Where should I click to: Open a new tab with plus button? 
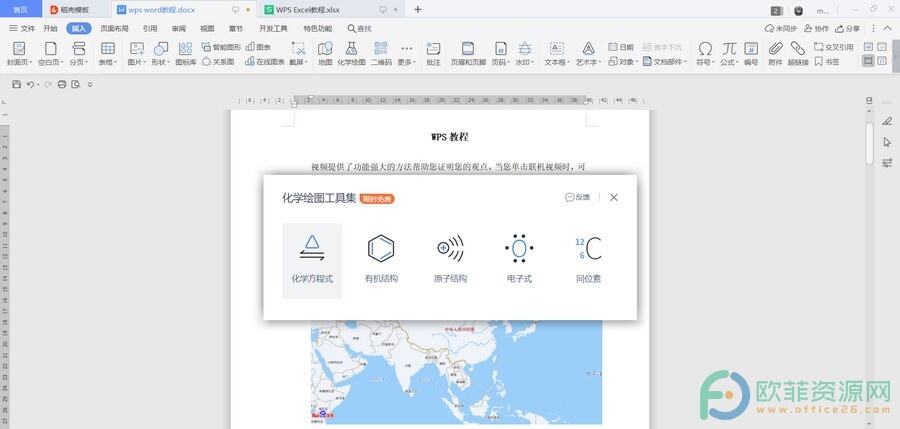click(418, 9)
